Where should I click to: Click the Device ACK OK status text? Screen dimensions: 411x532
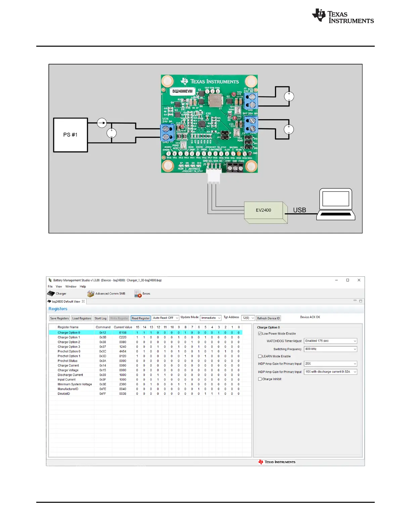coord(310,317)
